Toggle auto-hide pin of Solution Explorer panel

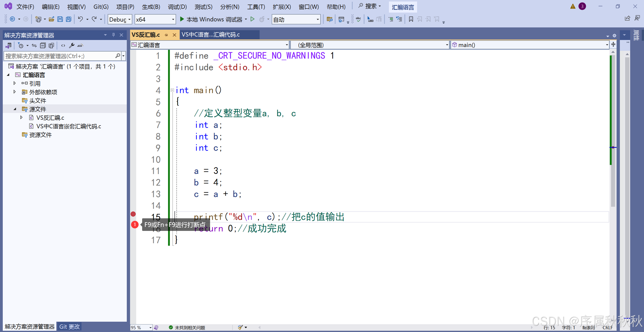(x=113, y=35)
